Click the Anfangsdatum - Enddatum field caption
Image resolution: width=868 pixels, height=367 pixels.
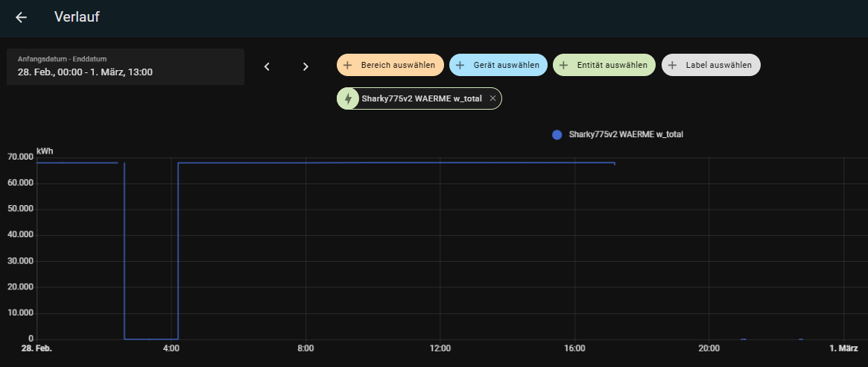(62, 59)
